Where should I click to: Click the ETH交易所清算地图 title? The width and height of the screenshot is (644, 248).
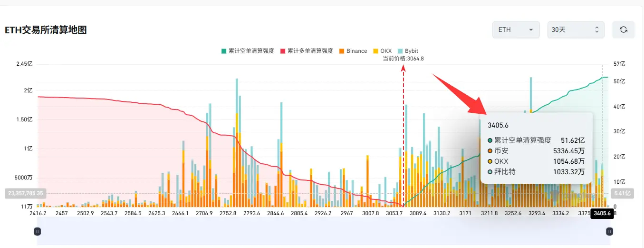click(x=46, y=30)
